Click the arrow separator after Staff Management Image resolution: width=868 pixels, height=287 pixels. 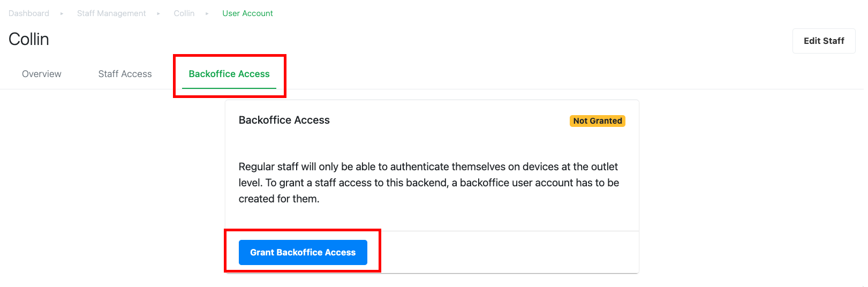[158, 13]
